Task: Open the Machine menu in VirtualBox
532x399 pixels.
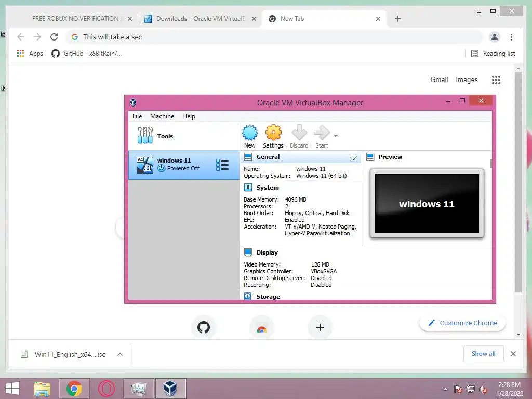Action: click(162, 116)
